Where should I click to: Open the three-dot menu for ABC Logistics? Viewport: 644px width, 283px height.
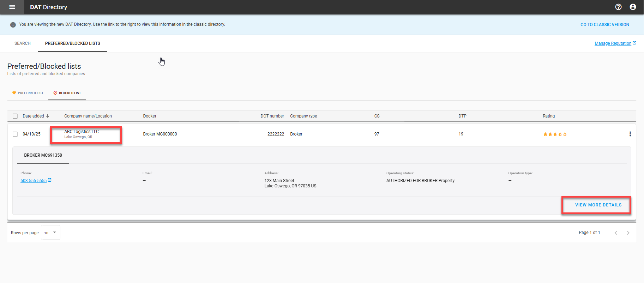[630, 134]
